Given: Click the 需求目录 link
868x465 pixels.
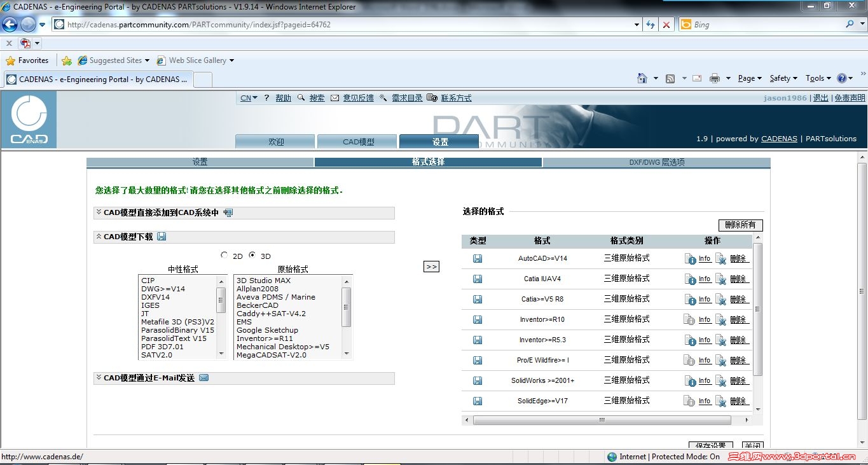Looking at the screenshot, I should (x=407, y=98).
